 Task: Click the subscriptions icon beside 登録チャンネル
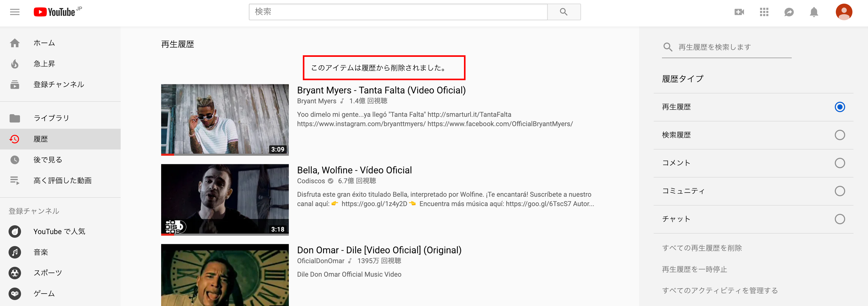click(x=15, y=84)
